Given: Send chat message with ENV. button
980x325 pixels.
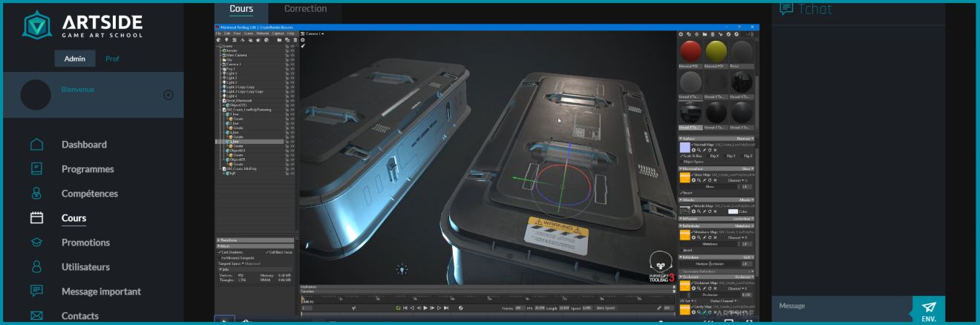Looking at the screenshot, I should pyautogui.click(x=928, y=310).
